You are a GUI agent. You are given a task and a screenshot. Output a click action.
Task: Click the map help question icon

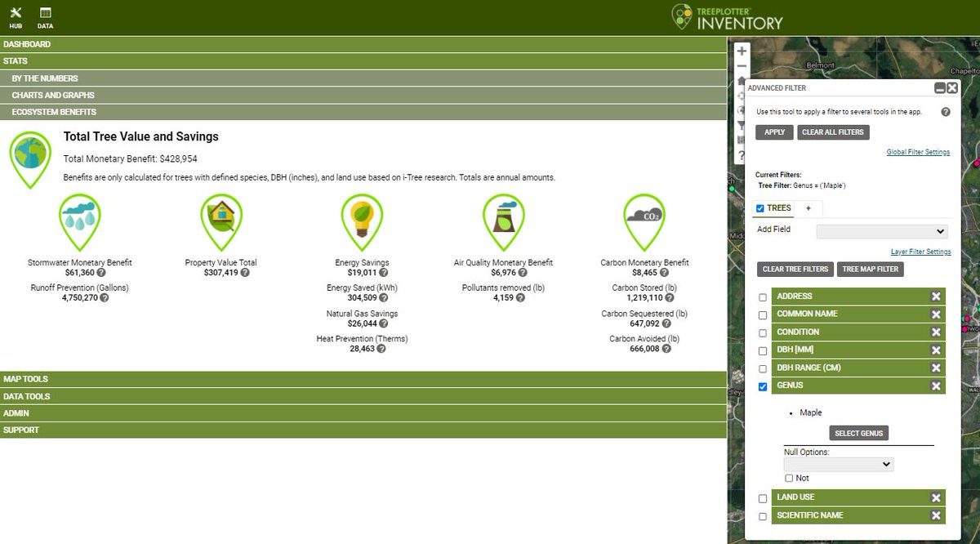coord(742,156)
